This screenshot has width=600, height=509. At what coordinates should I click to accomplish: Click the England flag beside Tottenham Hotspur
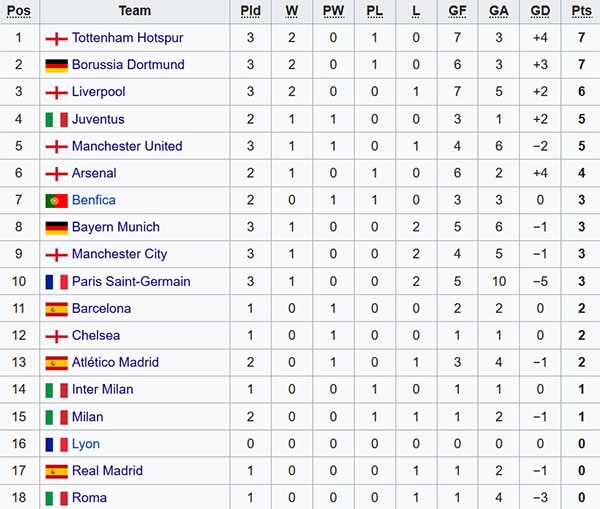(x=56, y=39)
